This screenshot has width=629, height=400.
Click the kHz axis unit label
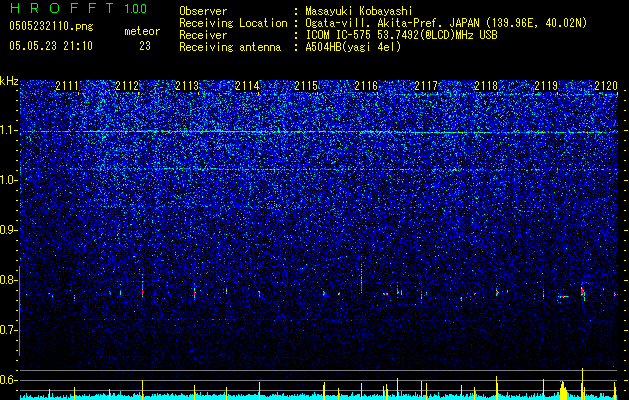(9, 81)
